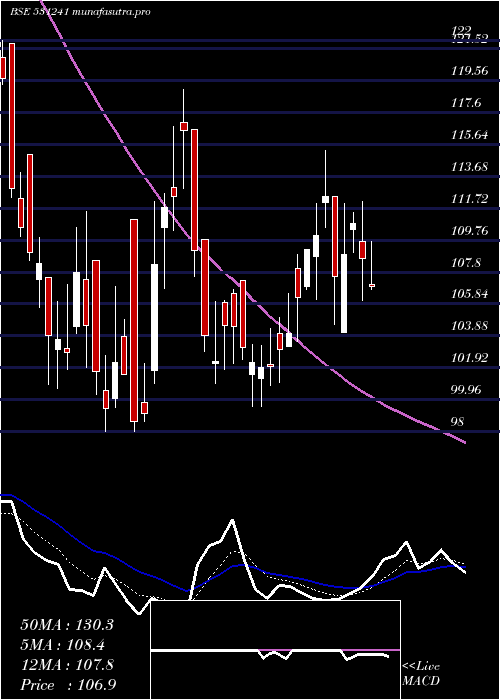Click the 'BSE 531241 munafasutra.pro' header text
Viewport: 500px width, 700px height.
click(80, 12)
